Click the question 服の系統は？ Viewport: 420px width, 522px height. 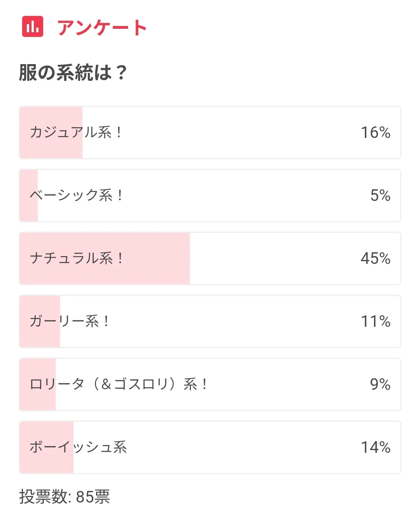point(73,72)
